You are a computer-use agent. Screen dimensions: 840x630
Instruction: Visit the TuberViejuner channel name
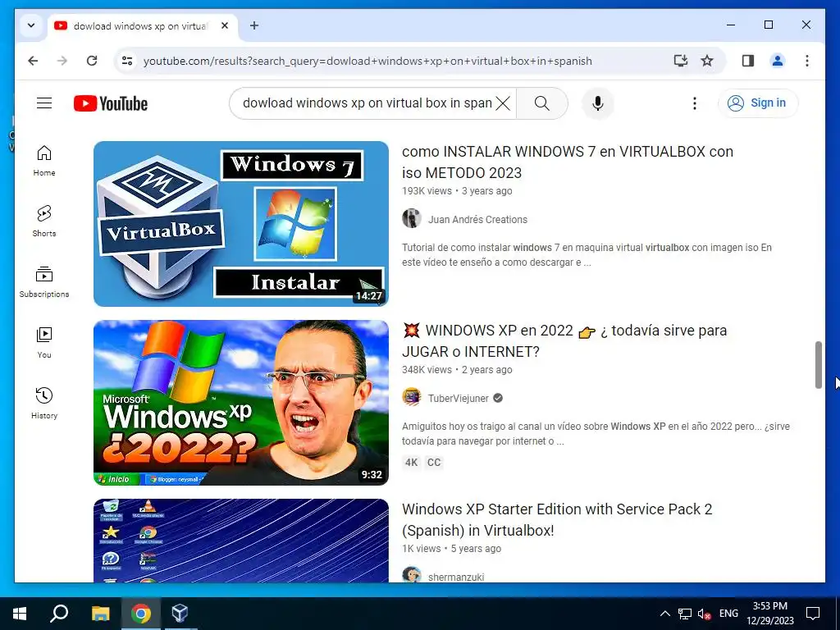tap(458, 398)
